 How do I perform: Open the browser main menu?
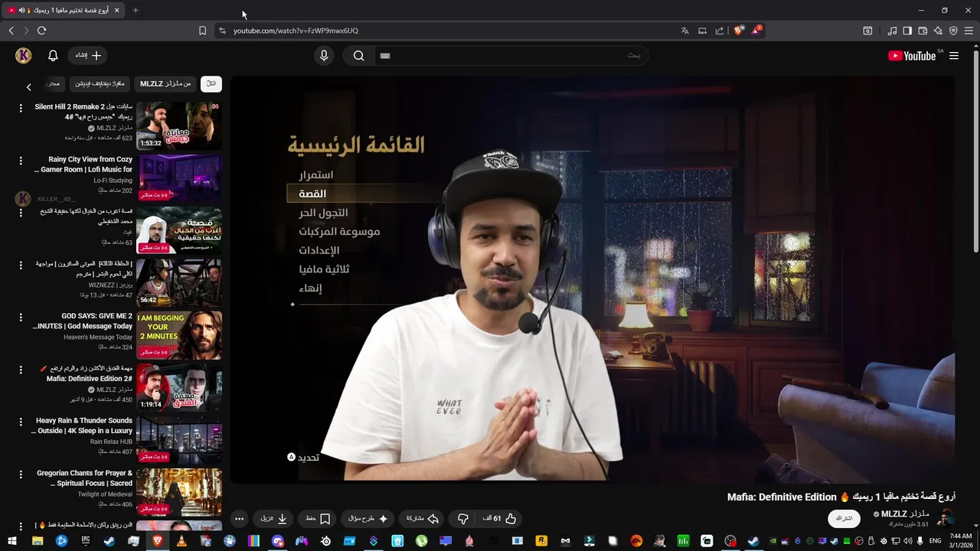point(969,31)
